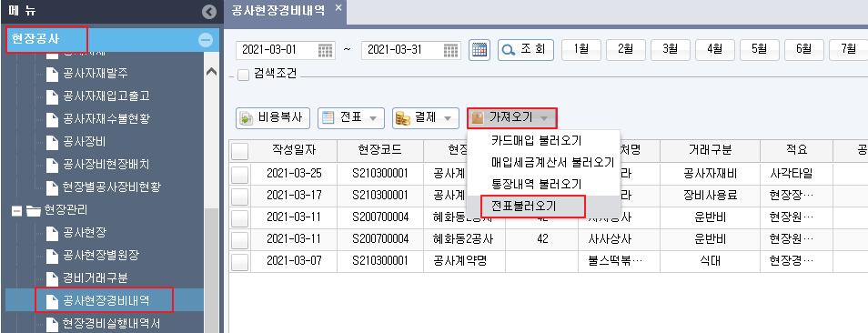868x333 pixels.
Task: Open 공사자재수불현황 in the menu tree
Action: coord(106,119)
